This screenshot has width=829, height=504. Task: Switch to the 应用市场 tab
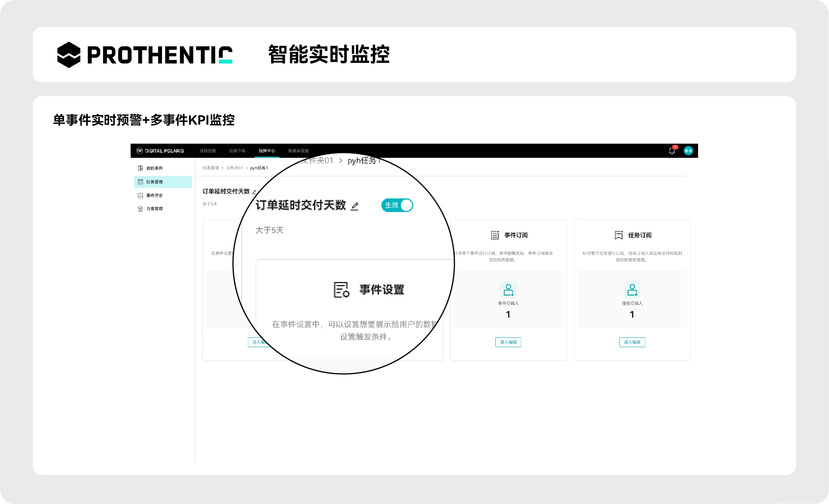coord(237,151)
